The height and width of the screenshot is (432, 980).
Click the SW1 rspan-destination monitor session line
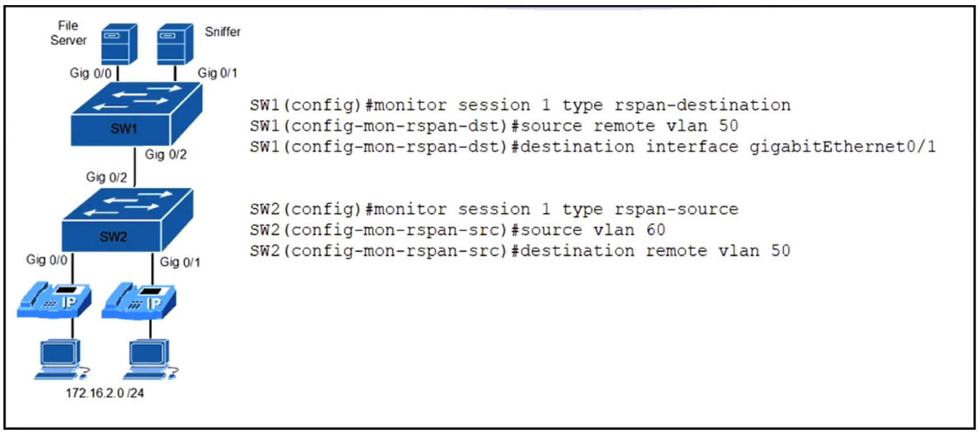(520, 105)
